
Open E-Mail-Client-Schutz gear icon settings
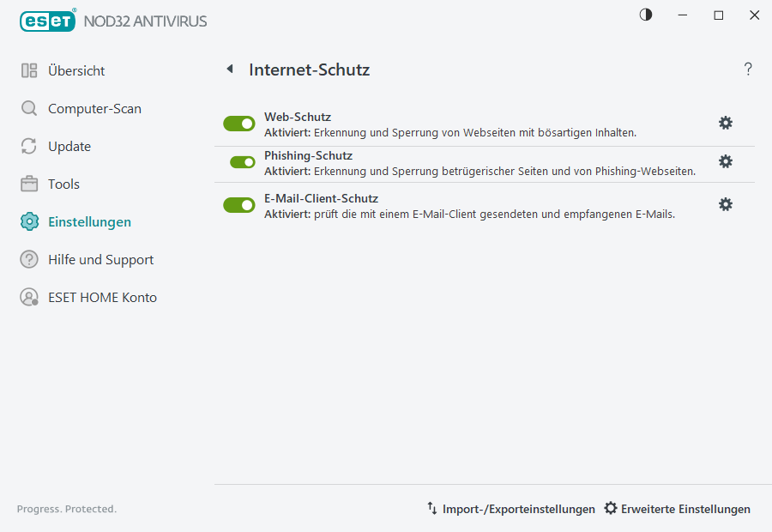726,204
